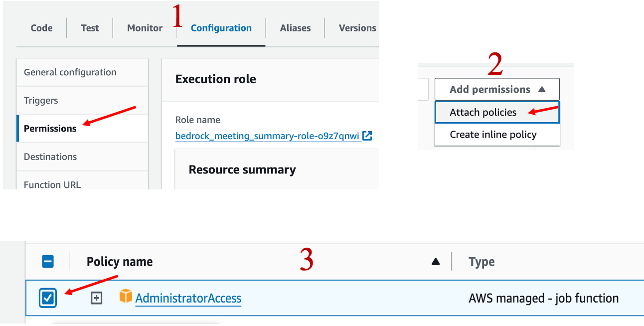Viewport: 644px width, 326px height.
Task: Open Destinations in the sidebar
Action: (50, 157)
